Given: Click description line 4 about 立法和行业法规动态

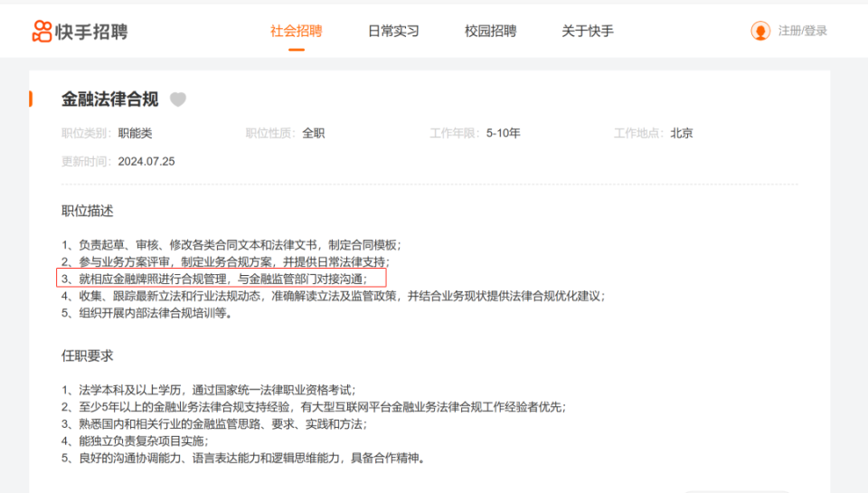Looking at the screenshot, I should tap(334, 296).
